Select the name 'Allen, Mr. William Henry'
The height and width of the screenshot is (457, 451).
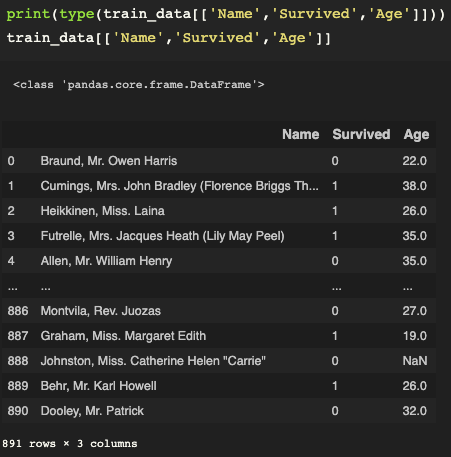tap(106, 261)
